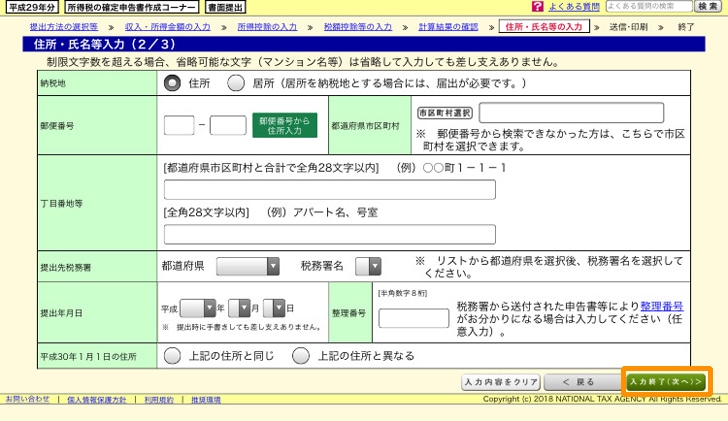Open 個人情報保護方針 footer link
728x421 pixels.
pyautogui.click(x=97, y=400)
